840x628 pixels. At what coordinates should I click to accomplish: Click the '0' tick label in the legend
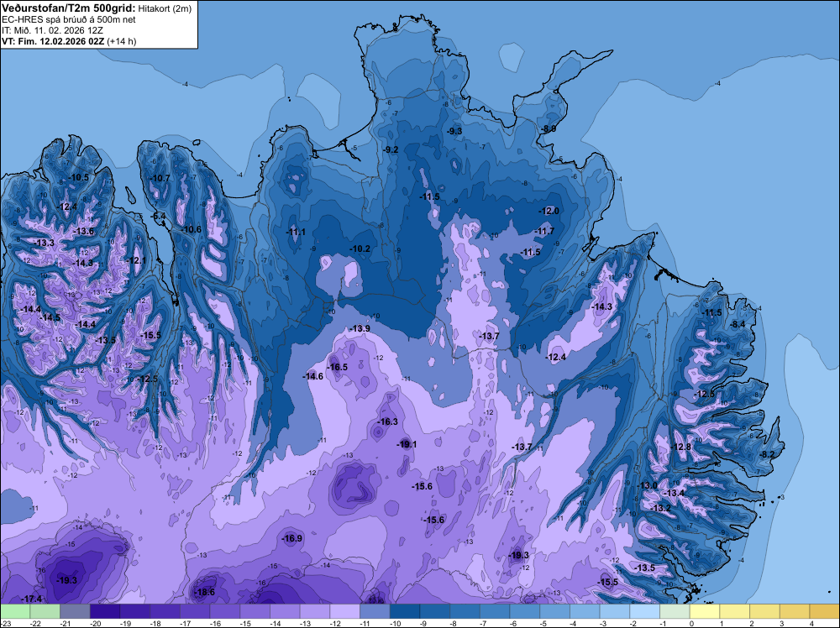pyautogui.click(x=692, y=623)
